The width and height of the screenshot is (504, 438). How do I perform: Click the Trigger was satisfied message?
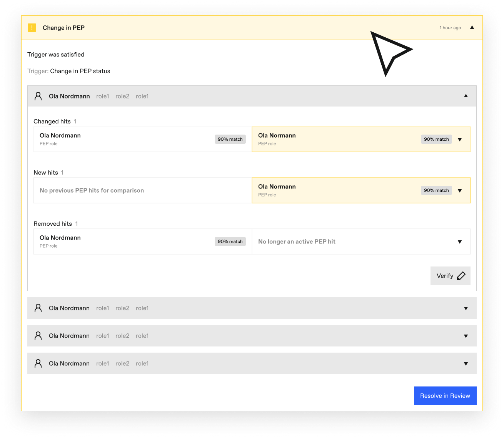(x=56, y=55)
